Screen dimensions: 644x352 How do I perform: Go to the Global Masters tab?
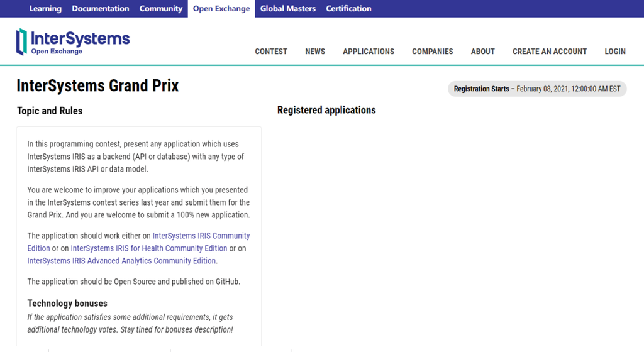(x=288, y=9)
